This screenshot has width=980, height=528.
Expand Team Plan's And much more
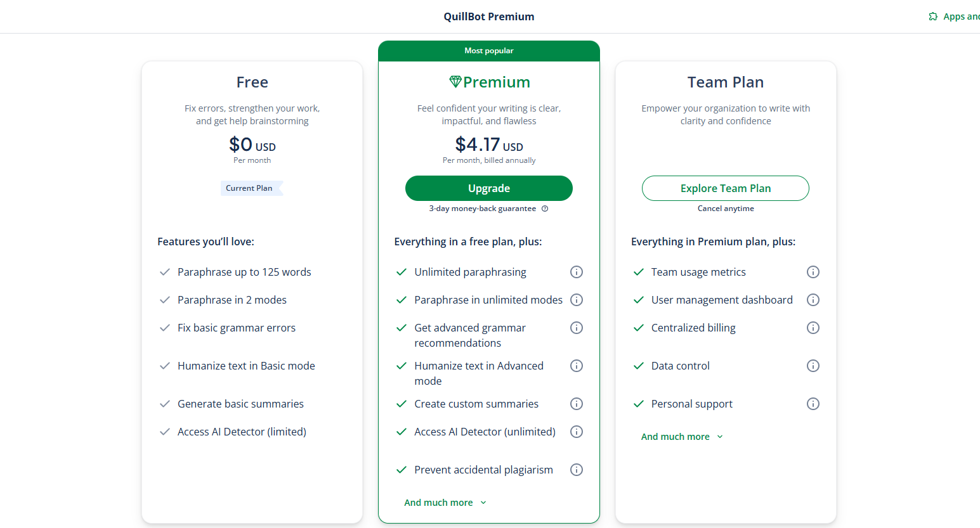coord(682,437)
